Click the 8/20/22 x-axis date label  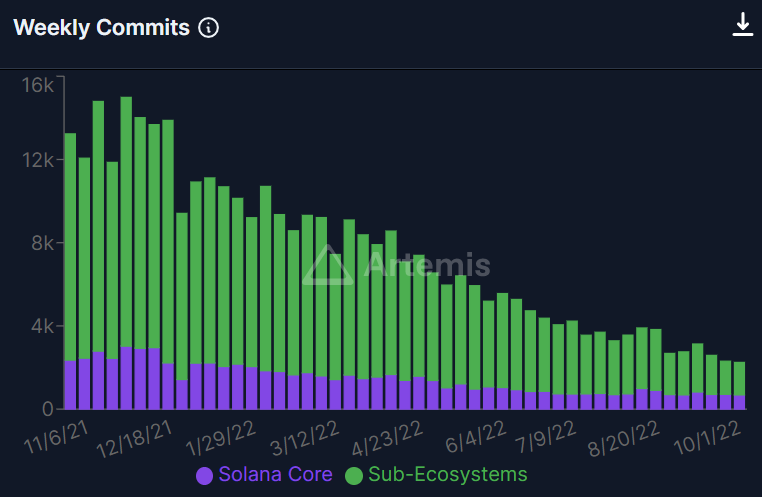(x=624, y=438)
